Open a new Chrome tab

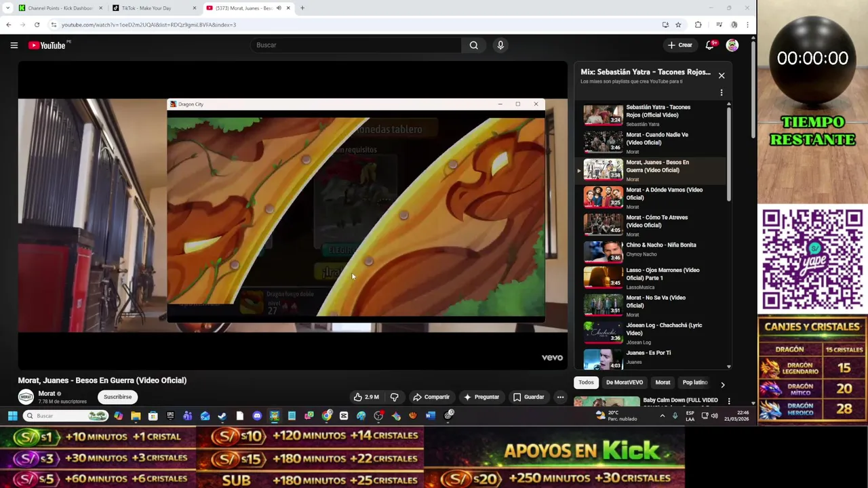(302, 8)
